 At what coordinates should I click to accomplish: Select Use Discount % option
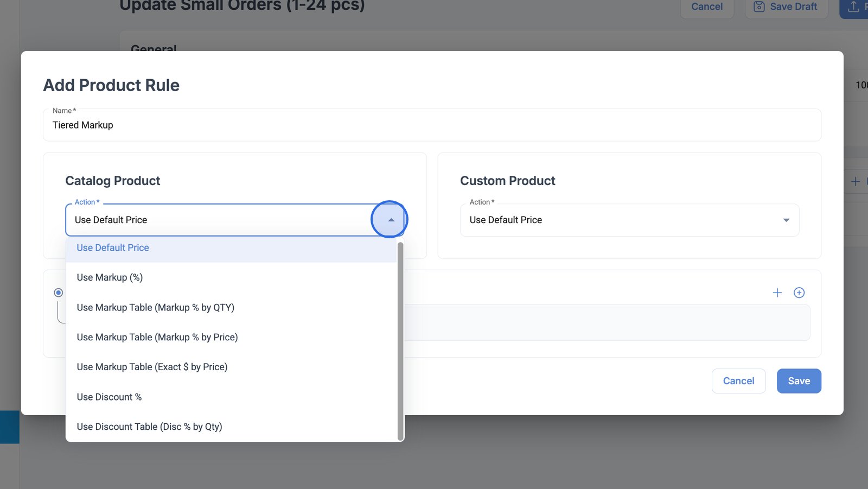[109, 397]
